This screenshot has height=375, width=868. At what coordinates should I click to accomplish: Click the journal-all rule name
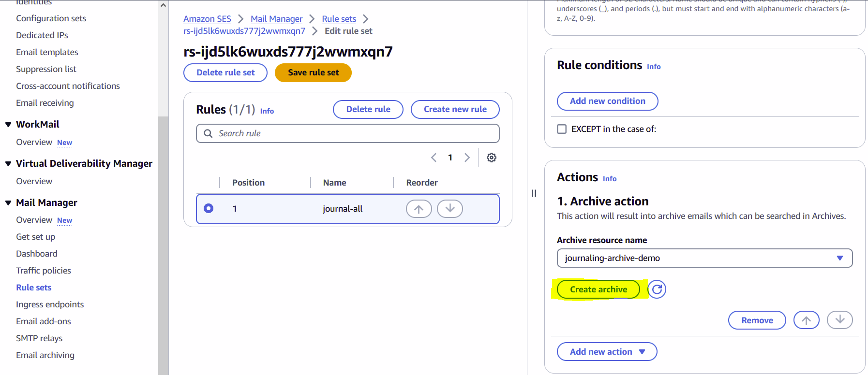click(343, 209)
